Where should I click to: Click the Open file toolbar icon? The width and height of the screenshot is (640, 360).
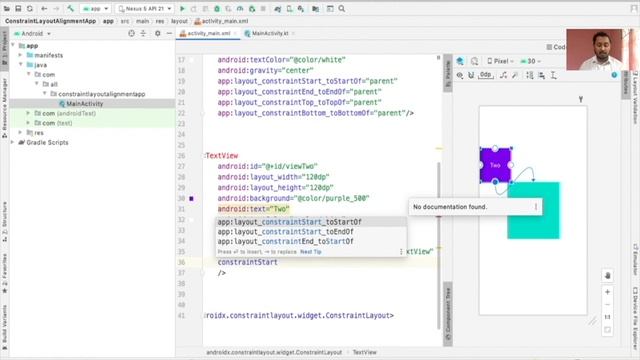pyautogui.click(x=7, y=9)
